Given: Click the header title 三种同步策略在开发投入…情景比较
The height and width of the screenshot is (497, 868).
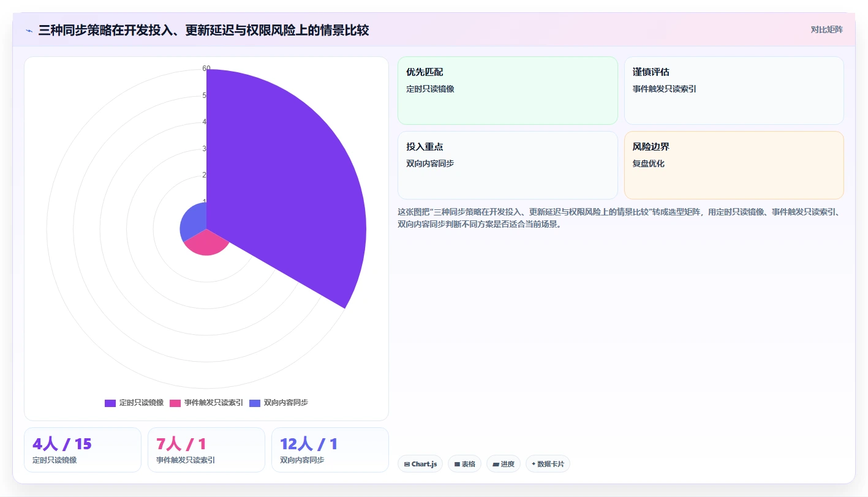Looking at the screenshot, I should (x=203, y=30).
